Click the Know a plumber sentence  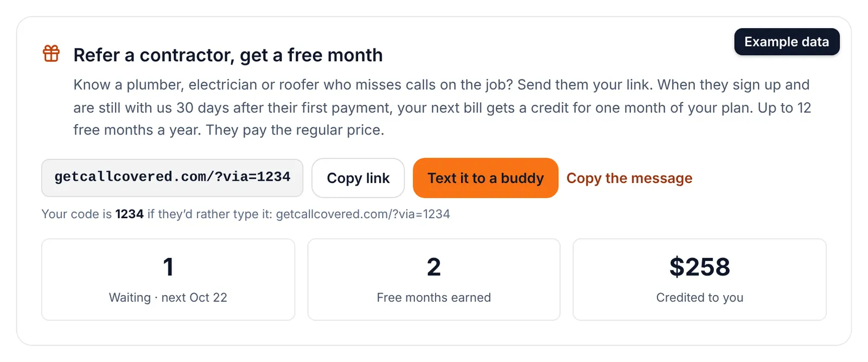[293, 85]
